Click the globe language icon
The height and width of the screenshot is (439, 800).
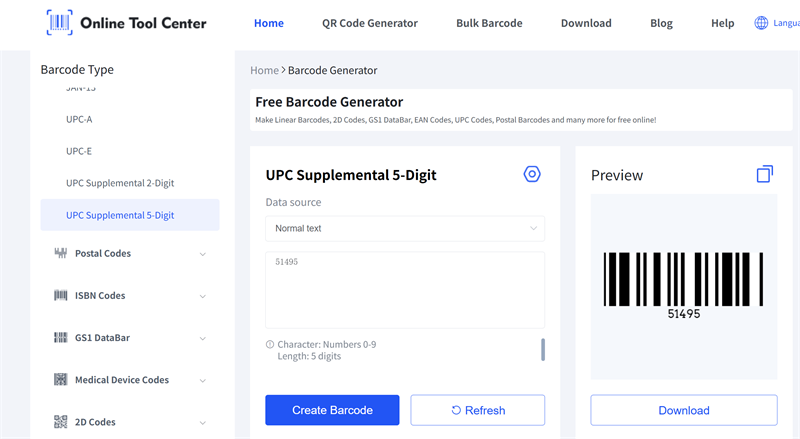coord(762,23)
